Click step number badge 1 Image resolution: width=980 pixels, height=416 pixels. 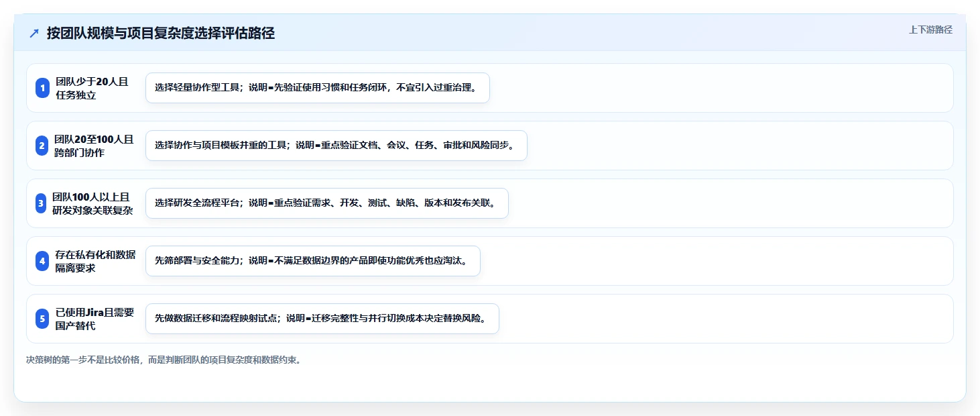click(x=42, y=88)
